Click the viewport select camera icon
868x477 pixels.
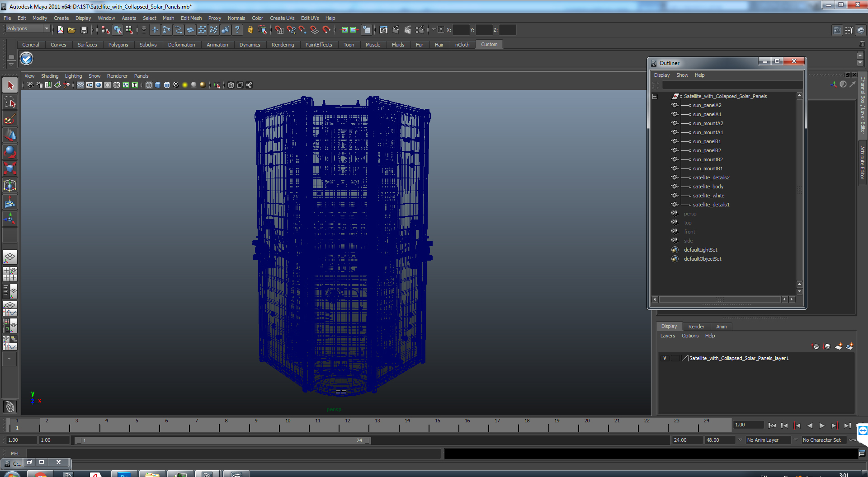30,85
